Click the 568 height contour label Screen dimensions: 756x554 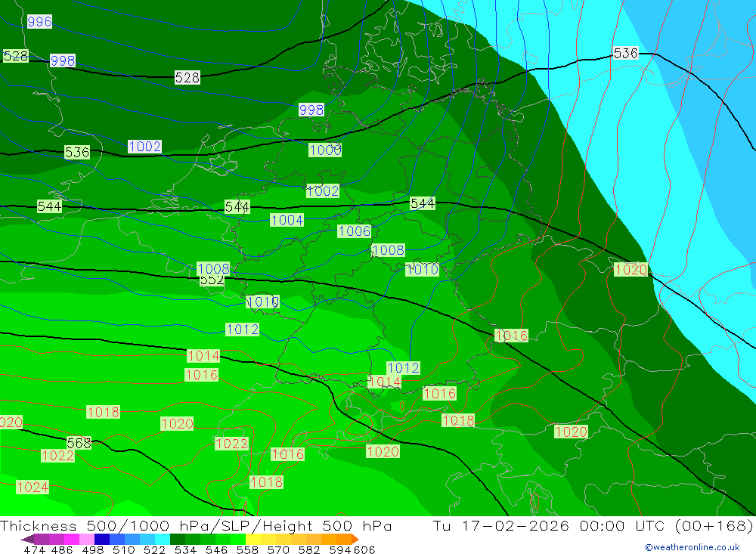(79, 443)
